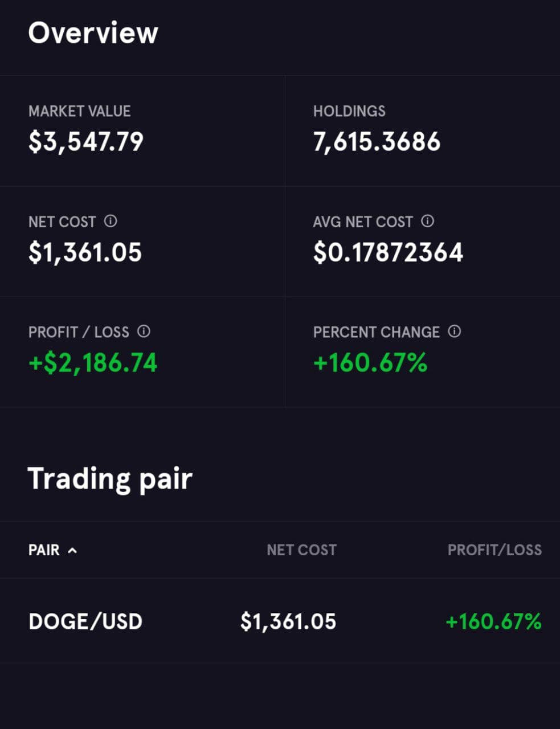Open the Net Cost info icon

pos(111,221)
